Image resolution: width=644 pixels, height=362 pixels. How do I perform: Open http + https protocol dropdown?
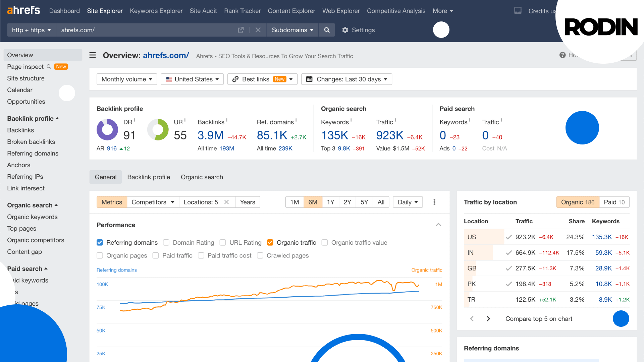click(32, 30)
